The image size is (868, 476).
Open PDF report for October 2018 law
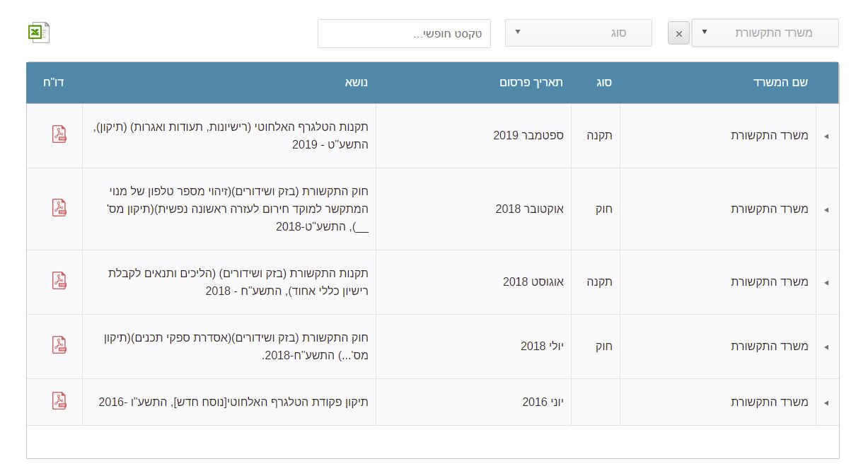59,208
